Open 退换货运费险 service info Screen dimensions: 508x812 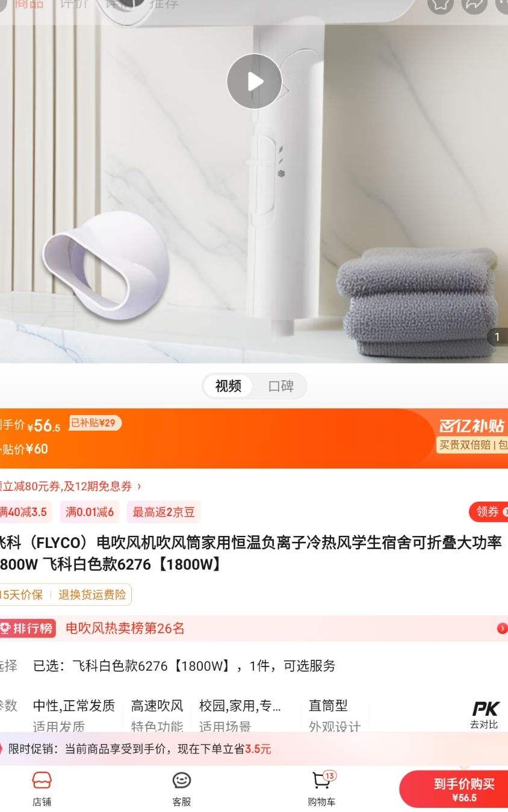(92, 595)
